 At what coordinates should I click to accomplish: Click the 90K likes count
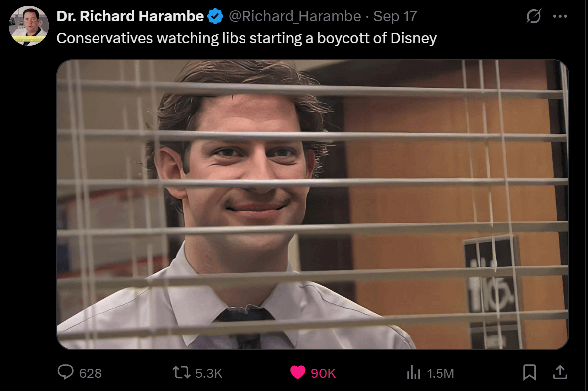pos(323,373)
